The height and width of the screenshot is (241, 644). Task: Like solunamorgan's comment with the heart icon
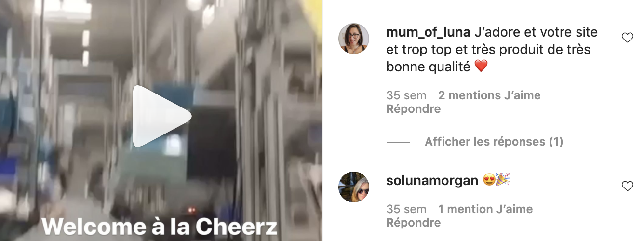pyautogui.click(x=627, y=186)
